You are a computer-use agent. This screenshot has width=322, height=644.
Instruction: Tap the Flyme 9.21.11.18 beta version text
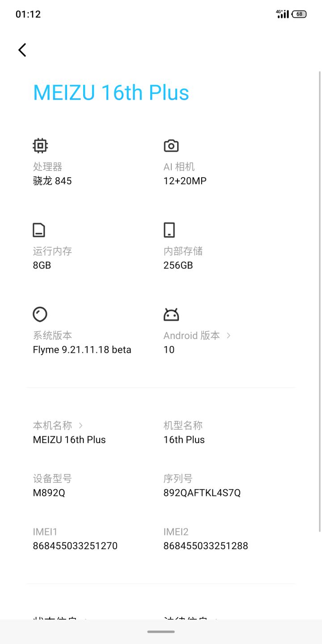(x=82, y=350)
